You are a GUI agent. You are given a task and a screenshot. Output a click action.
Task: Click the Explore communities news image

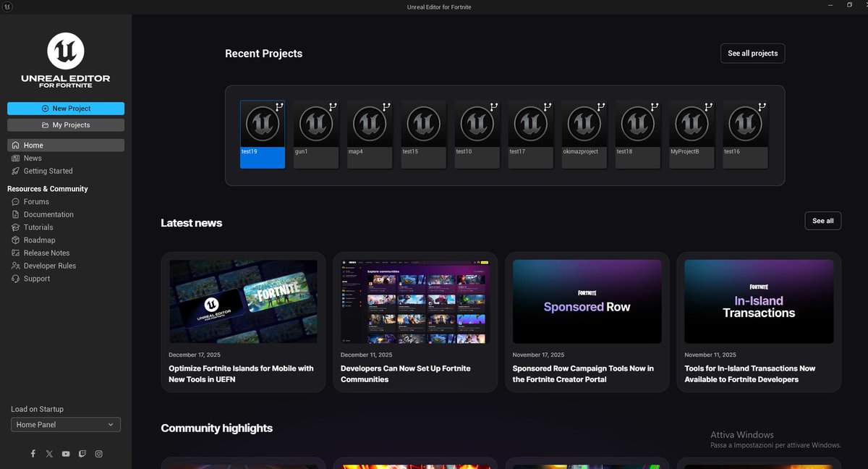(x=415, y=302)
